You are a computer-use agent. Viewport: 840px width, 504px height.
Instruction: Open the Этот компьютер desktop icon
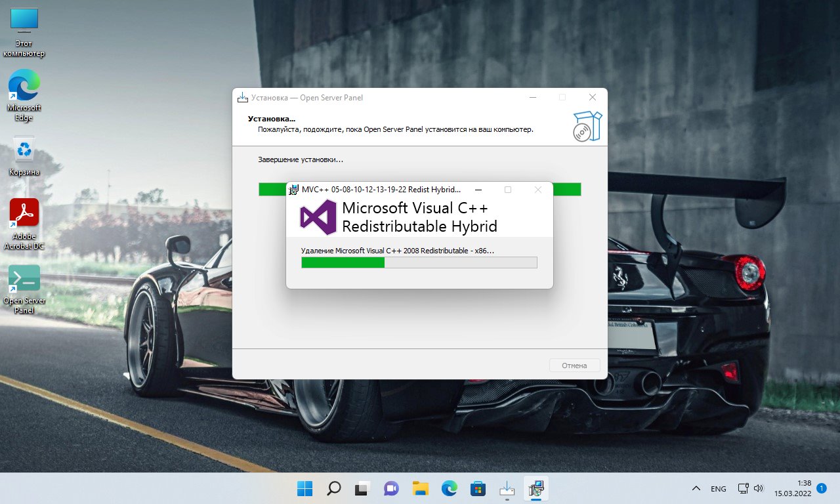point(24,33)
